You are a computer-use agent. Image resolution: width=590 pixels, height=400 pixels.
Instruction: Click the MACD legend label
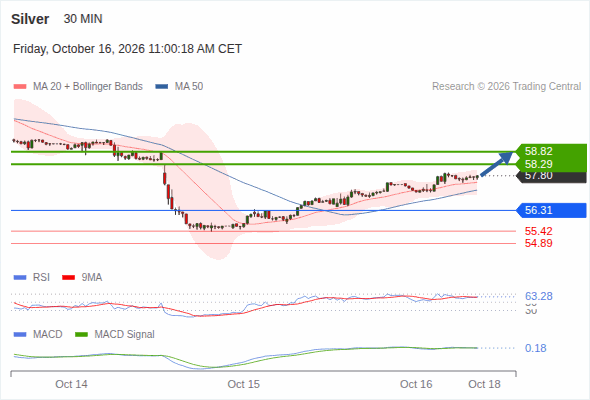[47, 335]
